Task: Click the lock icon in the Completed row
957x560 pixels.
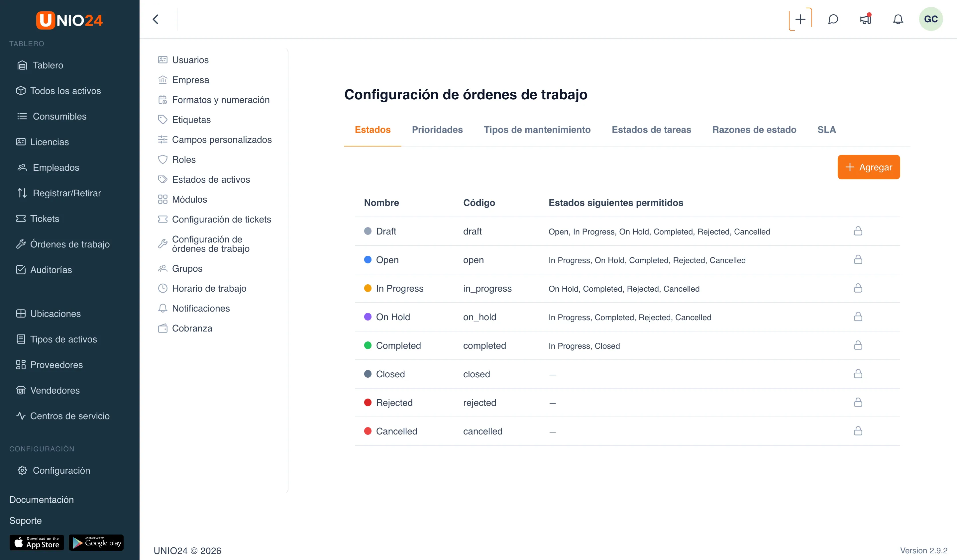Action: click(858, 345)
